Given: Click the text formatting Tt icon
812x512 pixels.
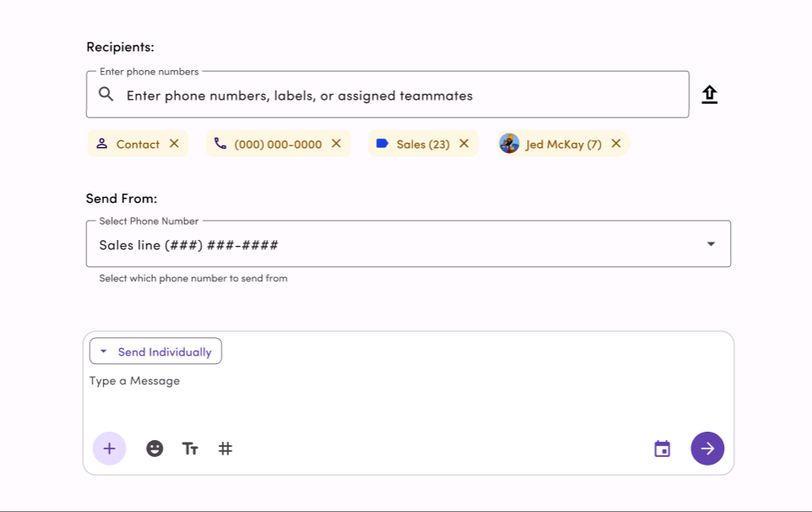Looking at the screenshot, I should point(190,449).
